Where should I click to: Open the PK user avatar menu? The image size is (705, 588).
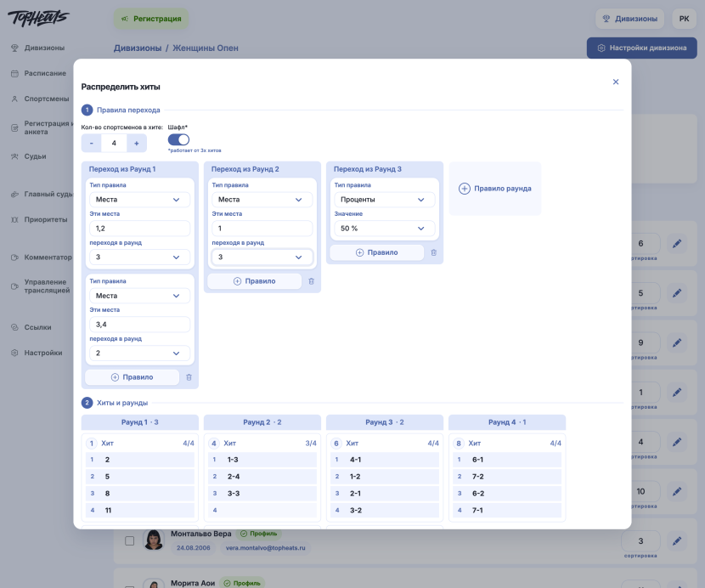(684, 19)
